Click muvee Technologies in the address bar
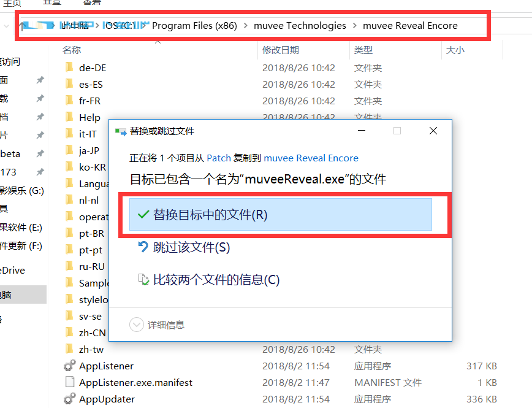 coord(300,26)
